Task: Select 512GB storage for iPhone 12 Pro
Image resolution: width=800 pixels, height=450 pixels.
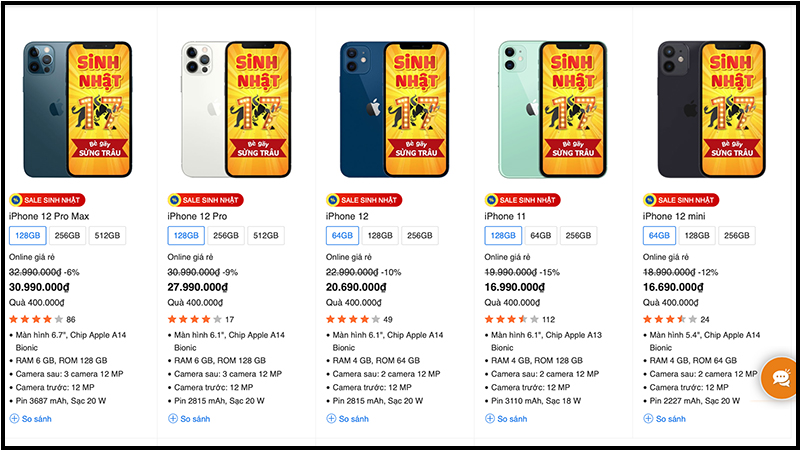Action: click(265, 236)
